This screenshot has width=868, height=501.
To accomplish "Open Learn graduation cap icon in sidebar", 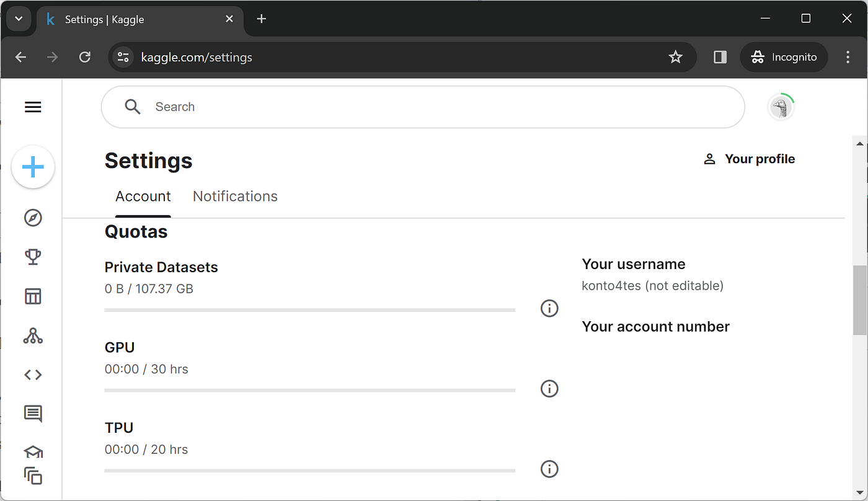I will (x=33, y=452).
